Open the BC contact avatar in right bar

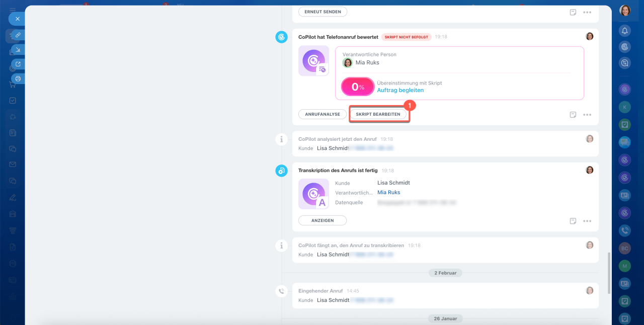[x=625, y=249]
